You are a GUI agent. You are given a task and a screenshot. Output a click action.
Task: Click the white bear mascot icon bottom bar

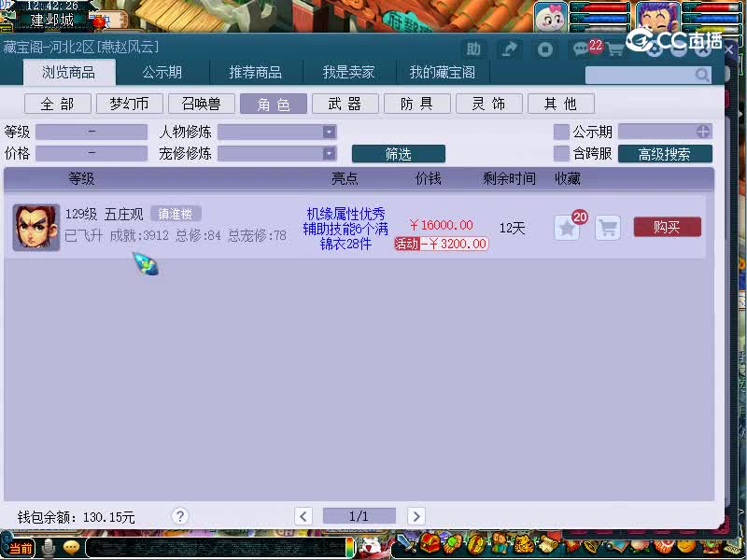click(x=370, y=546)
